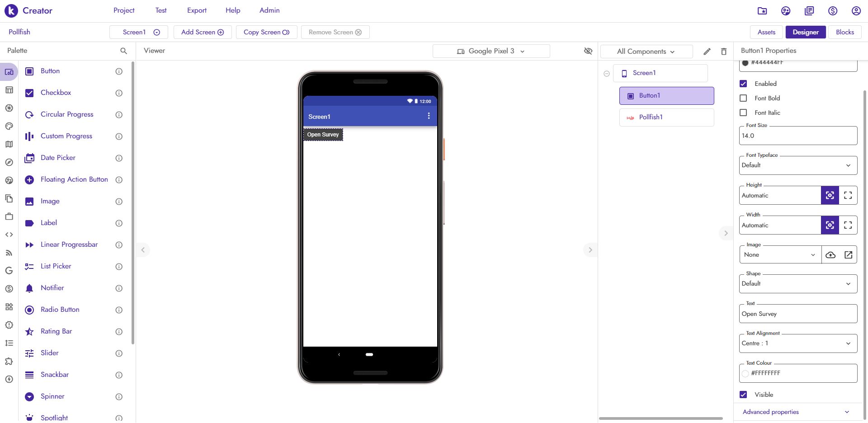
Task: Click the pencil rename component icon
Action: (x=707, y=52)
